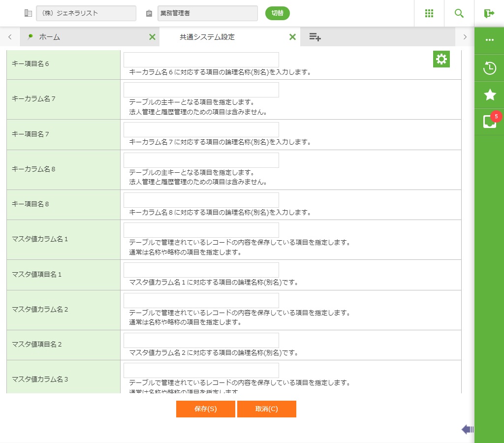Click the 取消(C) button
The image size is (504, 443).
(x=266, y=409)
